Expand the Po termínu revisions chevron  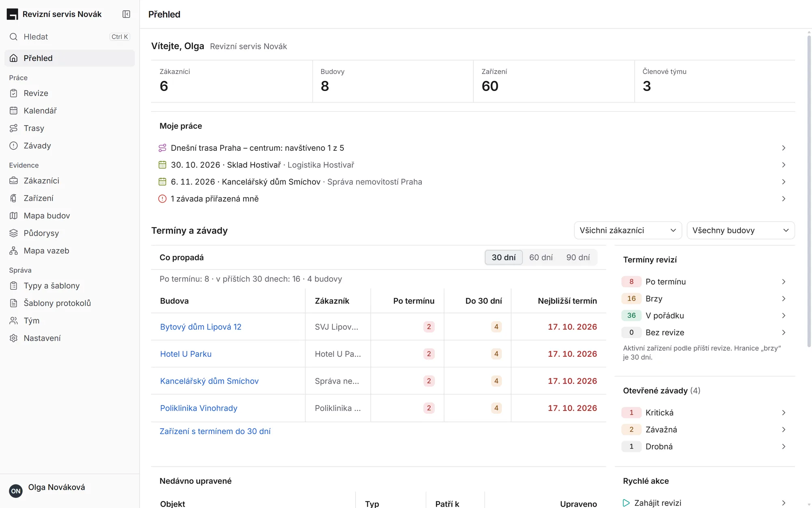(784, 282)
